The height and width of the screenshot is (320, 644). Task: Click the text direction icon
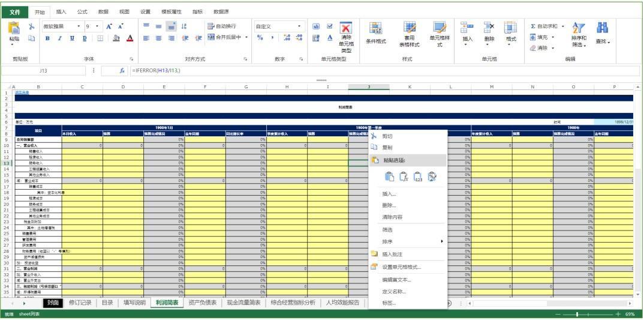[183, 26]
